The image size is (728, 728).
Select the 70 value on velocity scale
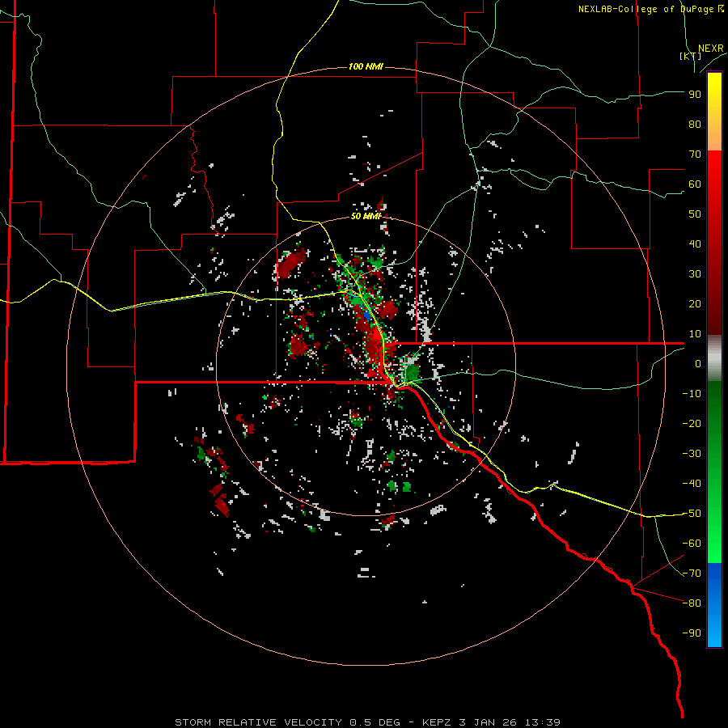[x=695, y=154]
